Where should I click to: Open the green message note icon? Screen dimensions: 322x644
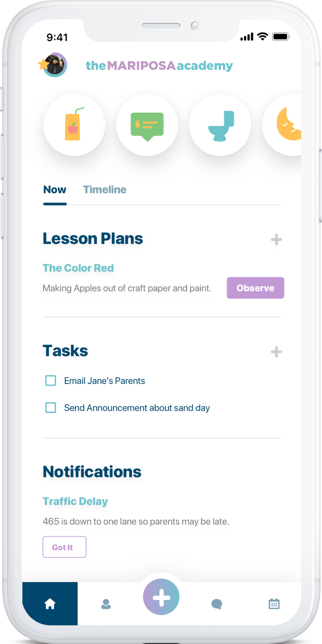coord(147,125)
